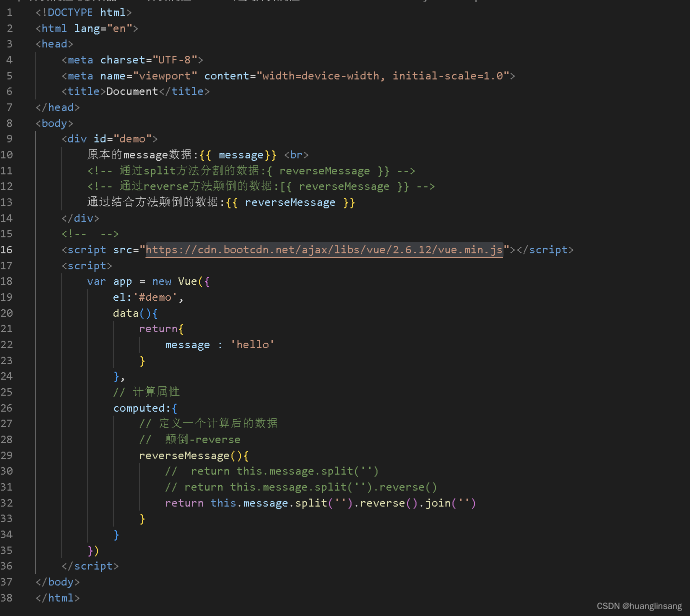The height and width of the screenshot is (616, 690).
Task: Click the lang="en" attribute value
Action: [x=119, y=28]
